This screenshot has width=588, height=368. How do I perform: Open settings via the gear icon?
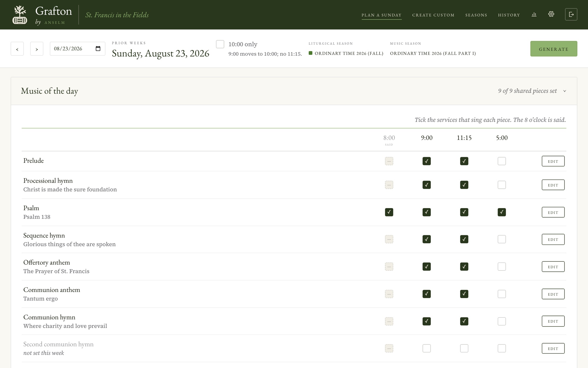pyautogui.click(x=551, y=14)
